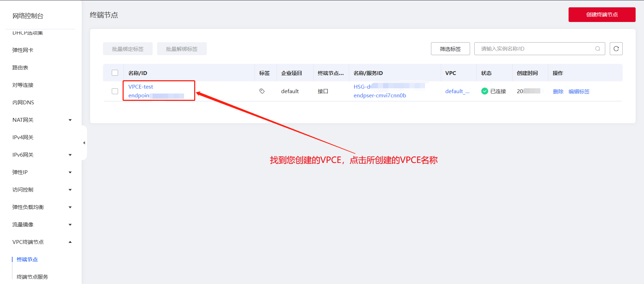Focus the 请输入实例名称/ID search field
The width and height of the screenshot is (644, 284).
540,49
